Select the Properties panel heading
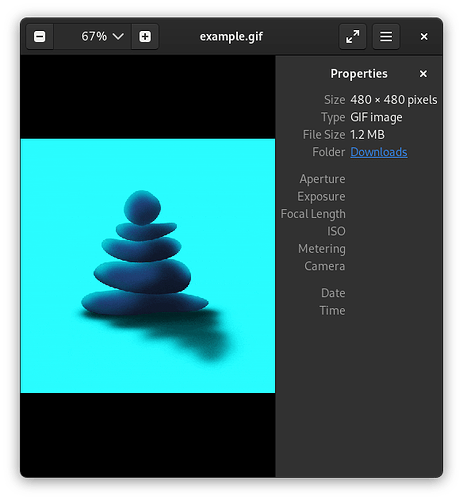Screen dimensions: 462x500 359,74
